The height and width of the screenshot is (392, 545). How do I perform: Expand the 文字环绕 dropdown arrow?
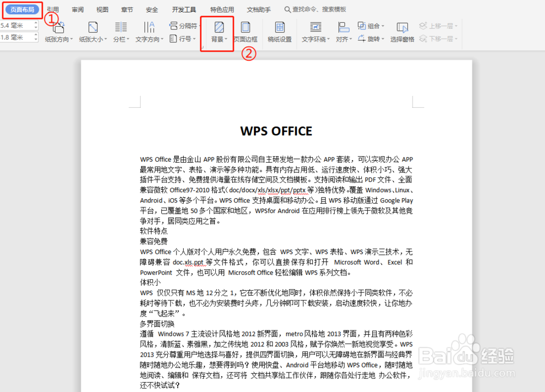(328, 39)
